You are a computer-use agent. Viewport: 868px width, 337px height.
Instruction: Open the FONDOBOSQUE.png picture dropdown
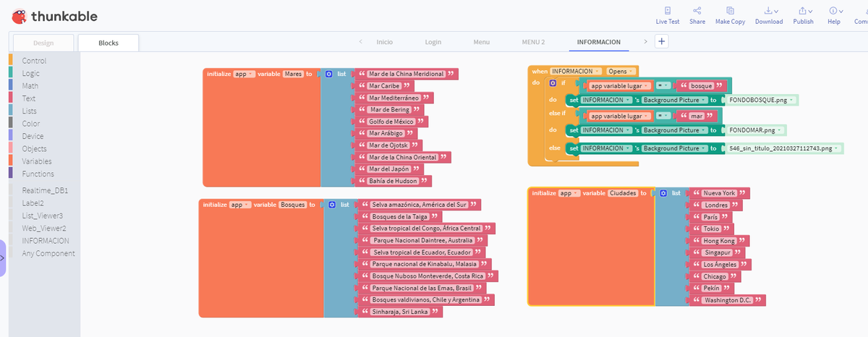[762, 100]
